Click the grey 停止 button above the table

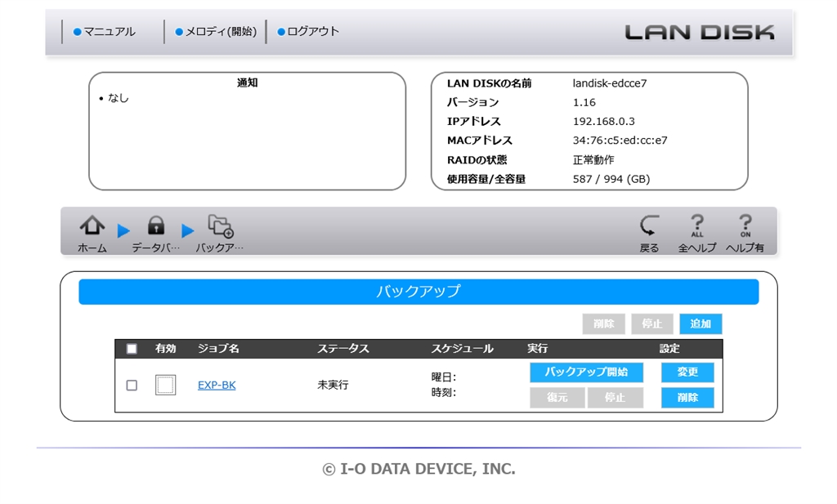click(651, 323)
